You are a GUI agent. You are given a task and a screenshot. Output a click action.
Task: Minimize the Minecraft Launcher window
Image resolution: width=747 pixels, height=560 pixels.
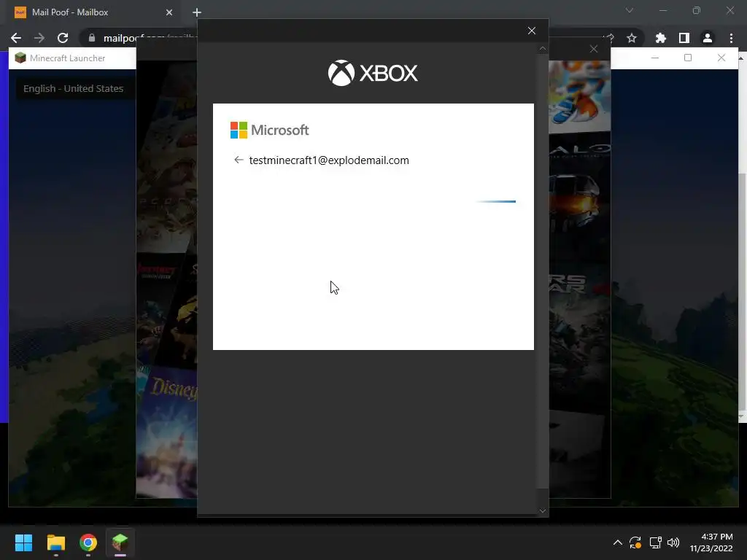pos(655,58)
